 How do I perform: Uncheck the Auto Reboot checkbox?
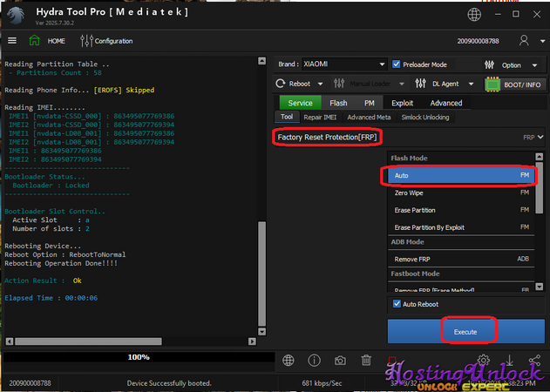(x=397, y=304)
